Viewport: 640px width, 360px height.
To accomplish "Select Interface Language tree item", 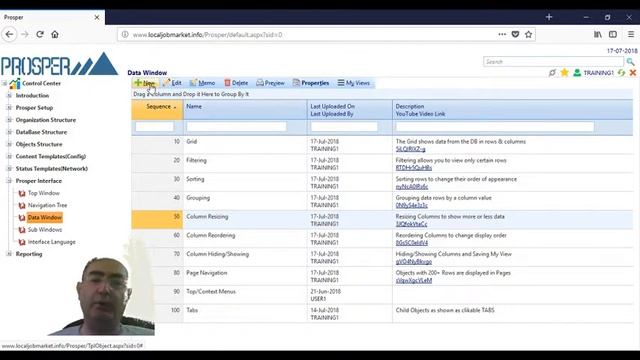I will pos(51,242).
